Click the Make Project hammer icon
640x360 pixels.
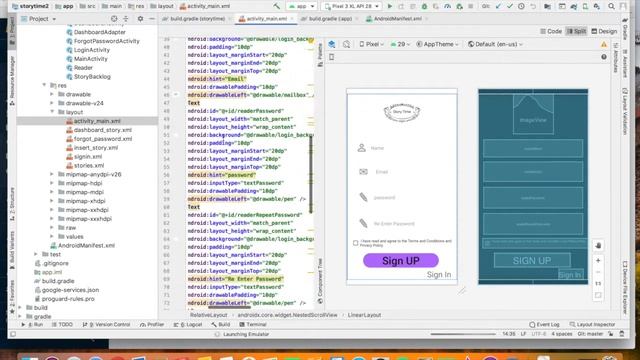(x=276, y=6)
